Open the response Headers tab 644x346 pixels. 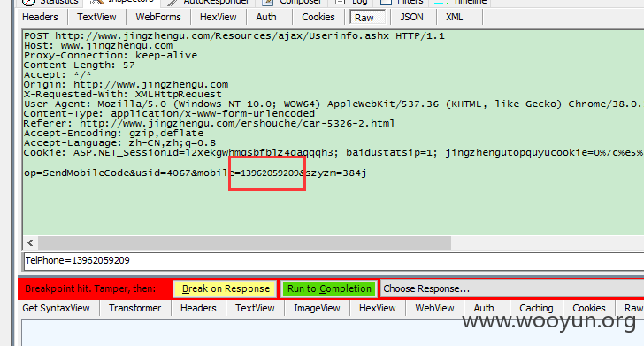pyautogui.click(x=198, y=308)
